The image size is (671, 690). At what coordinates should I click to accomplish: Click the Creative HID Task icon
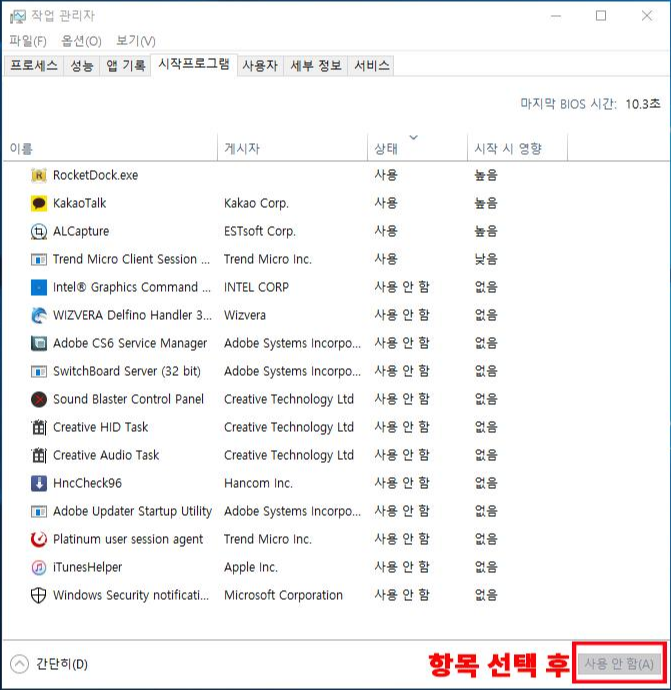pos(39,427)
